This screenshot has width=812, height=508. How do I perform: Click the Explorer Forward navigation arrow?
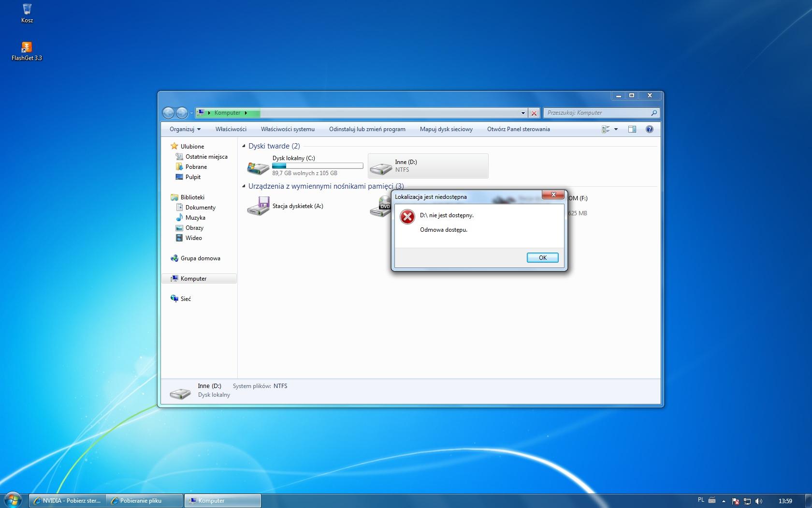pyautogui.click(x=182, y=113)
